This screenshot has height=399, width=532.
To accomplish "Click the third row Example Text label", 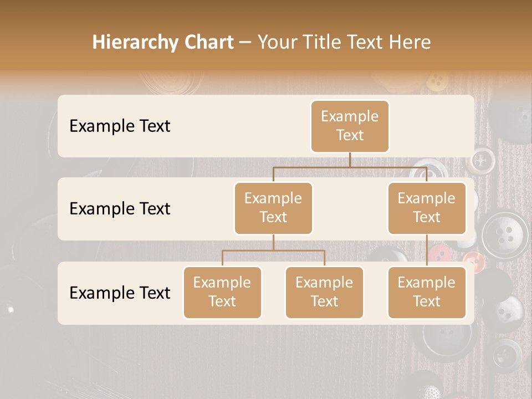I will pyautogui.click(x=119, y=293).
